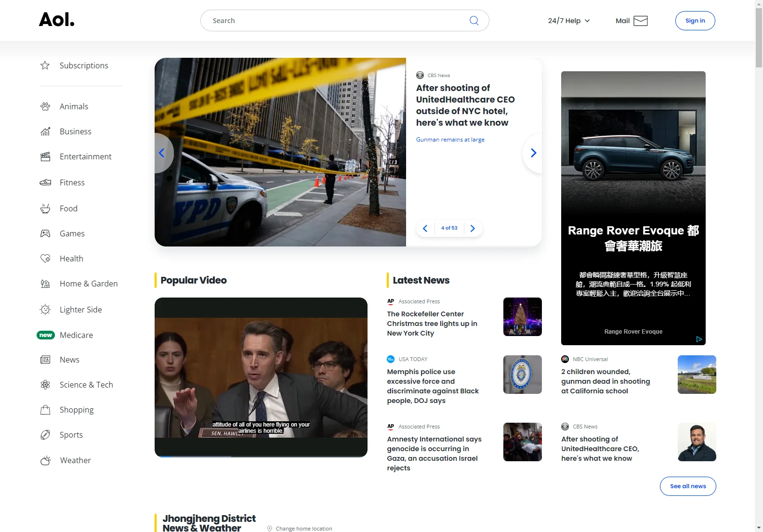Screen dimensions: 763x532
Task: Click the Entertainment clapperboard icon
Action: coord(45,156)
